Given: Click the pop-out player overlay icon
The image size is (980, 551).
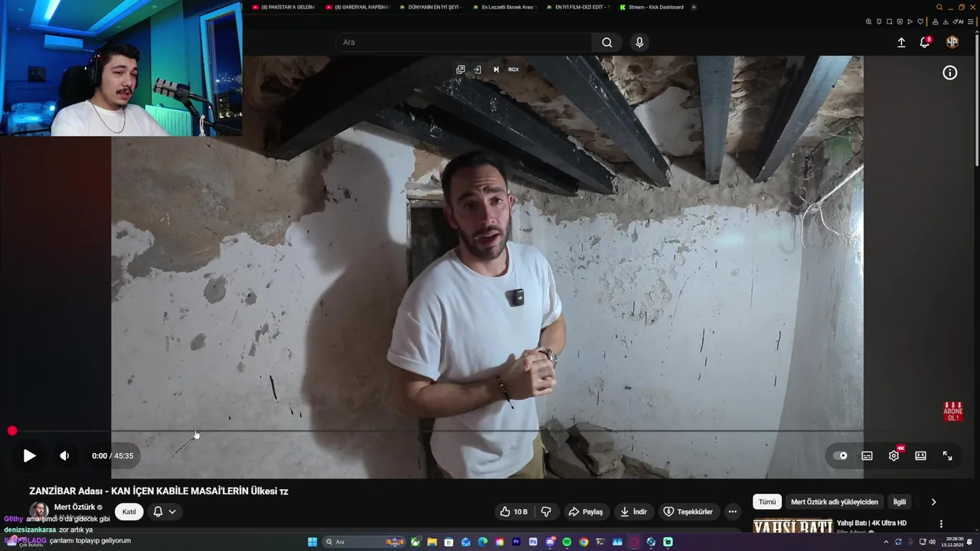Looking at the screenshot, I should (460, 69).
